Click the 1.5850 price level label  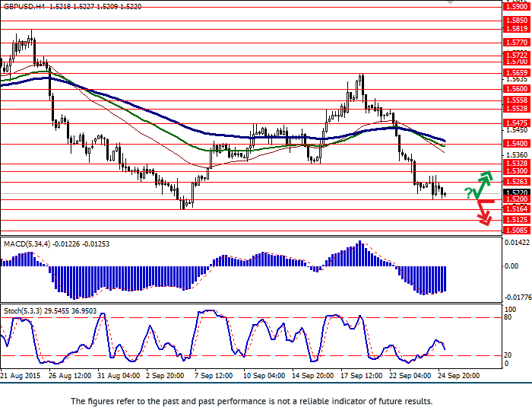(x=517, y=21)
